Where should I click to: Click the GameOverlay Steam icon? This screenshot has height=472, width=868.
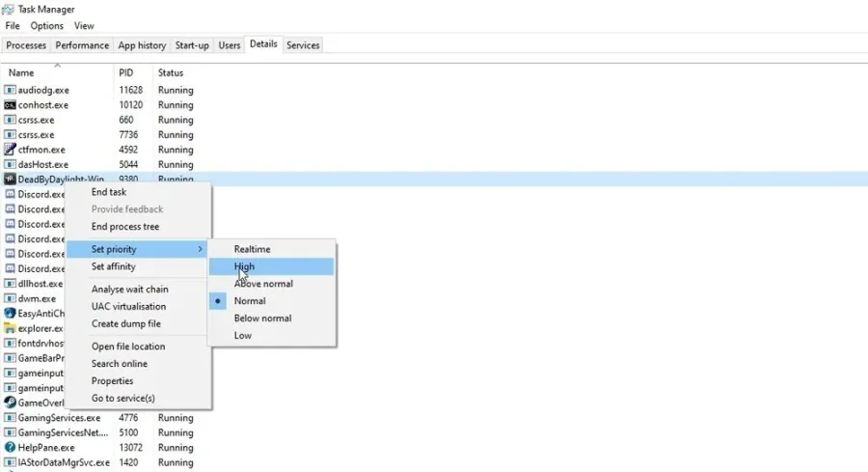(x=10, y=403)
